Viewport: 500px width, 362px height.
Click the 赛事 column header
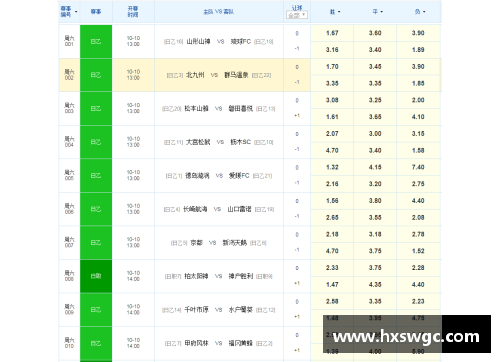point(96,12)
